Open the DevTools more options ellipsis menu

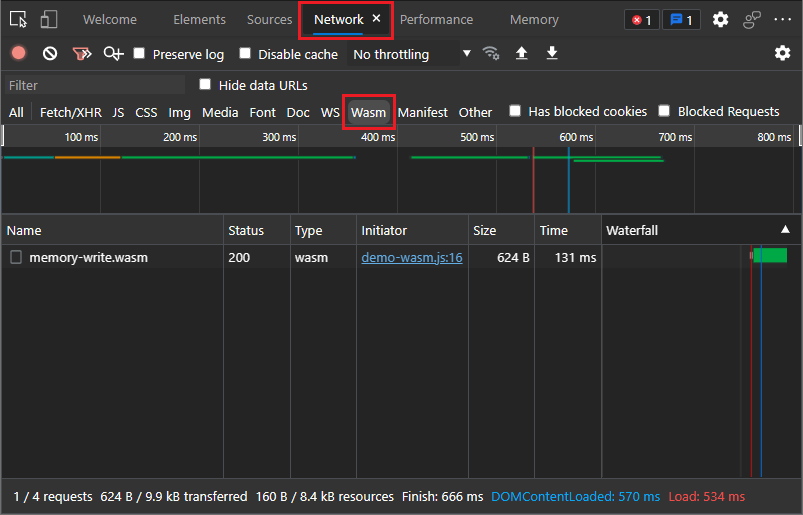782,19
